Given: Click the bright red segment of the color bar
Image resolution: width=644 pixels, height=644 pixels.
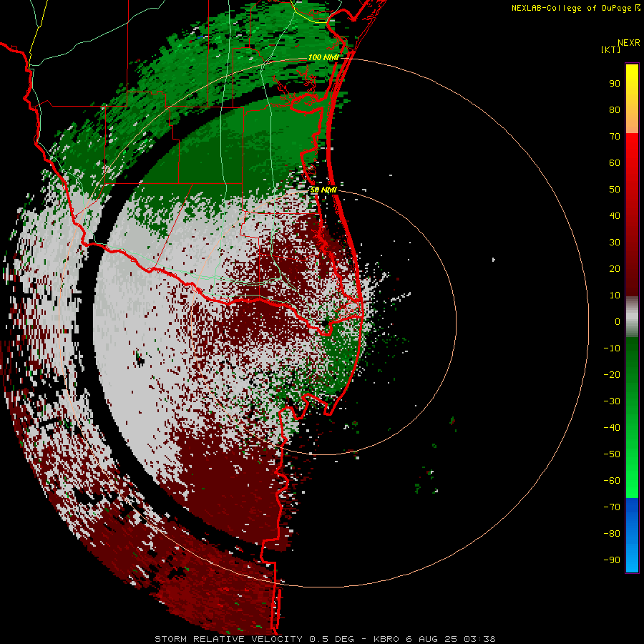Looking at the screenshot, I should click(632, 165).
